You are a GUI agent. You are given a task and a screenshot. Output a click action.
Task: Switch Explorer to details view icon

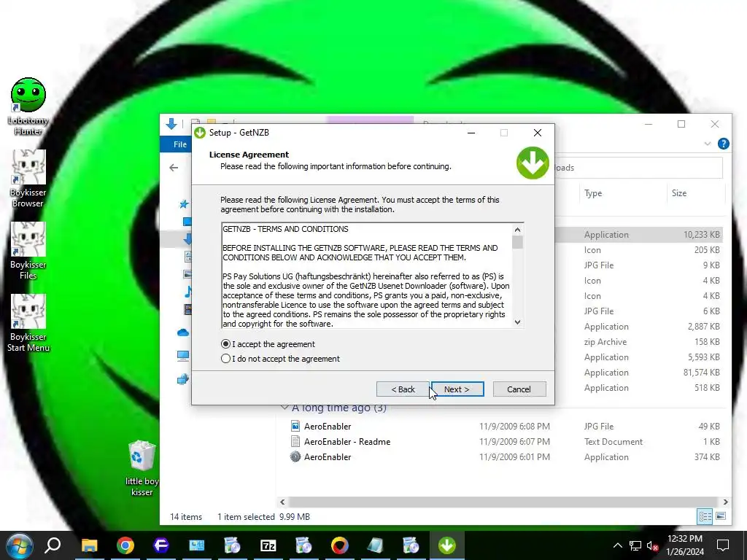click(705, 516)
